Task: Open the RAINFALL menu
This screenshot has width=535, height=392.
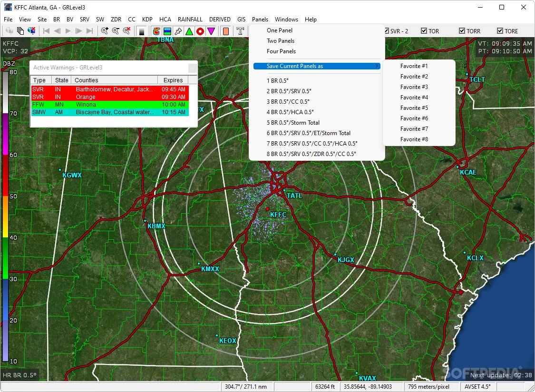Action: 190,20
